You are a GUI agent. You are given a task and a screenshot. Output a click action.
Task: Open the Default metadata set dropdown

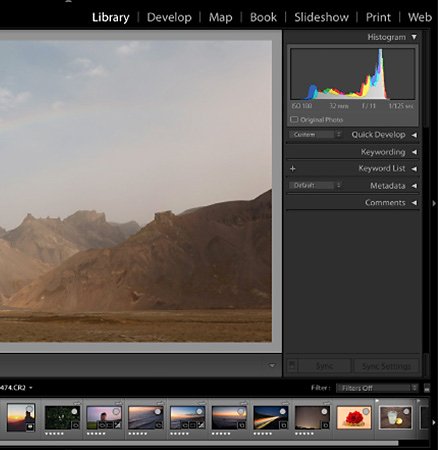tap(315, 185)
